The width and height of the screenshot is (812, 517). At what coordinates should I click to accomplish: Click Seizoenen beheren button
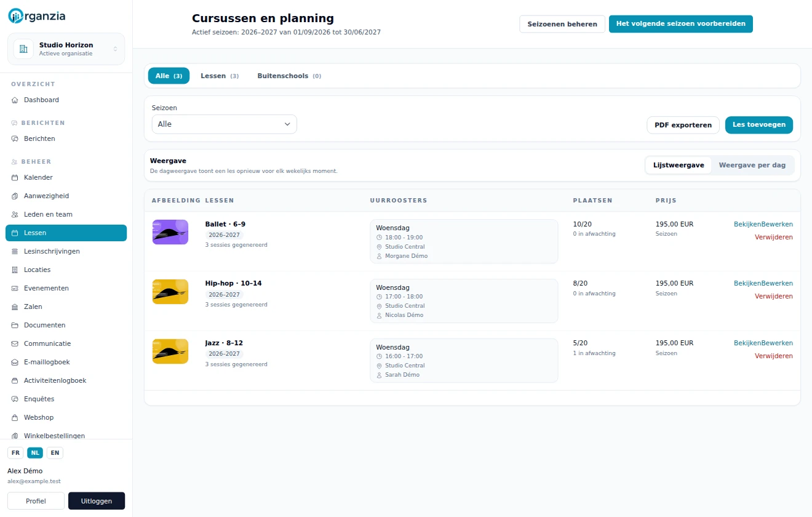pyautogui.click(x=562, y=24)
